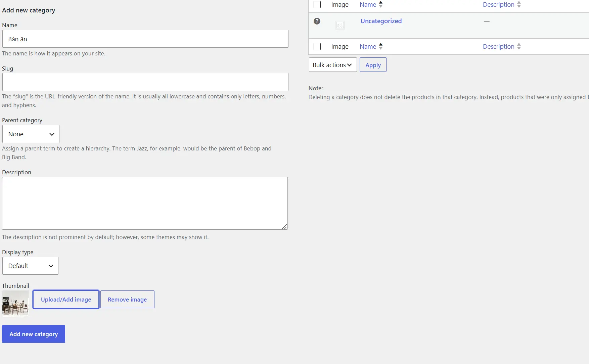
Task: Click the Uncategorized placeholder image icon
Action: coord(340,25)
